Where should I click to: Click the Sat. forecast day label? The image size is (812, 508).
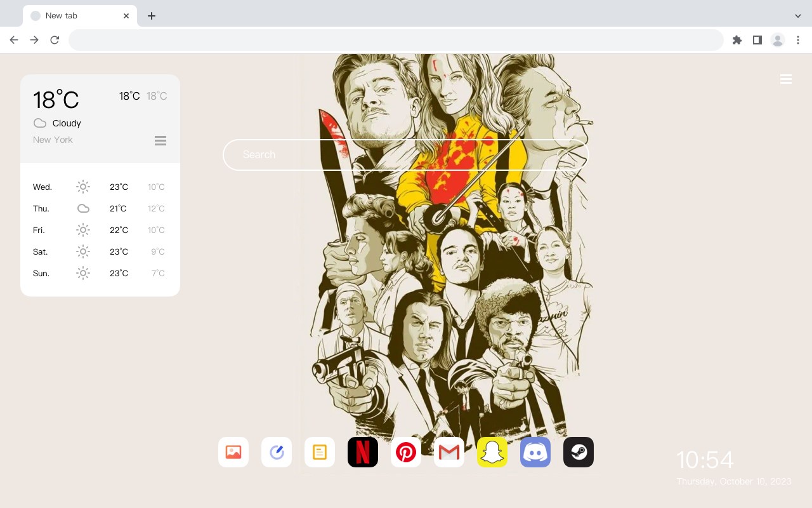(x=41, y=251)
